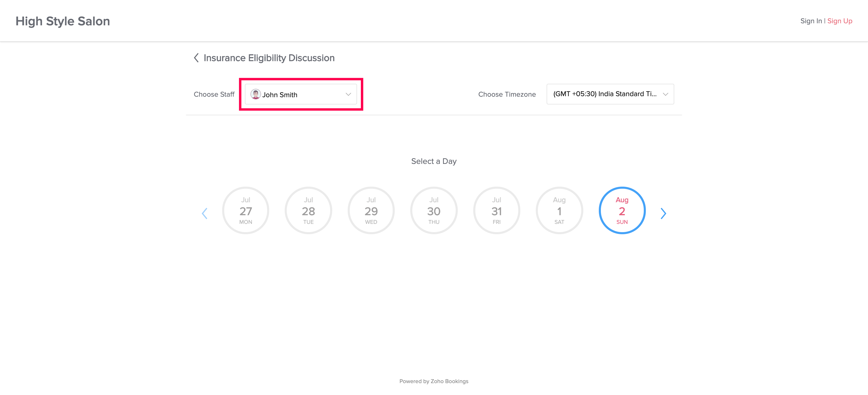Click the Powered by Zoho Bookings footer

click(x=434, y=381)
